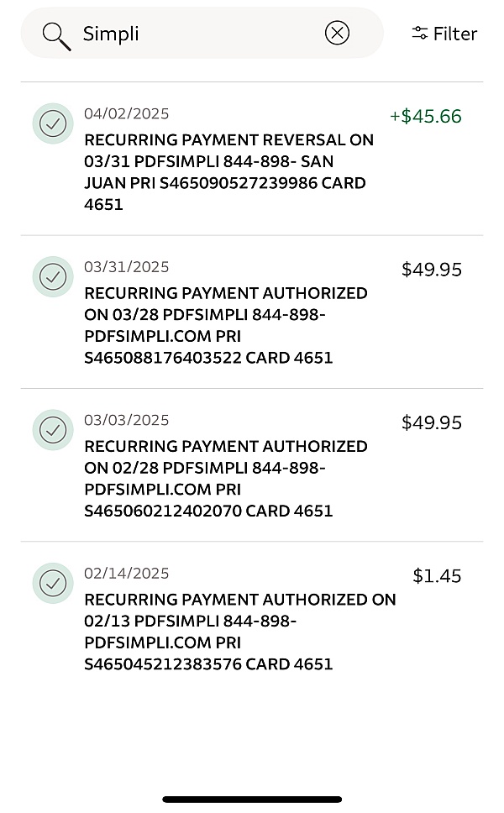Click the checkmark icon for the 02/14/2025 transaction
The width and height of the screenshot is (504, 813).
point(53,583)
